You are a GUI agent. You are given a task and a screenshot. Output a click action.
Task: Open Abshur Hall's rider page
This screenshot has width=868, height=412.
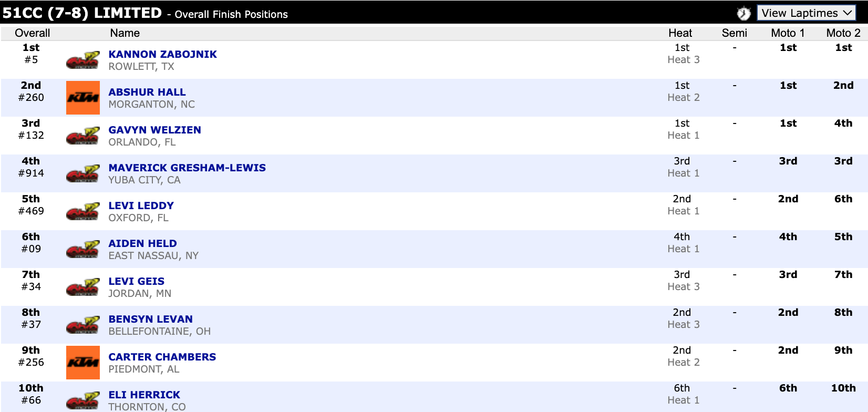tap(147, 92)
